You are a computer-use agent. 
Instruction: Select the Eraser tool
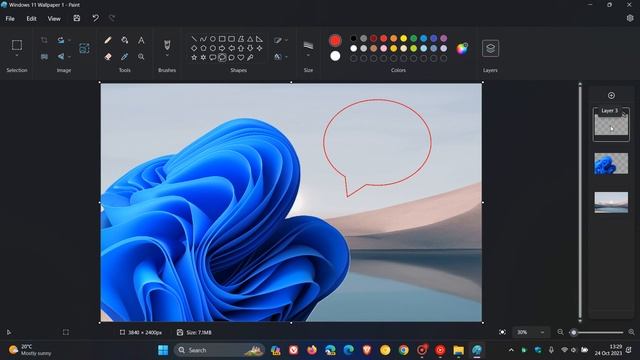(x=108, y=57)
